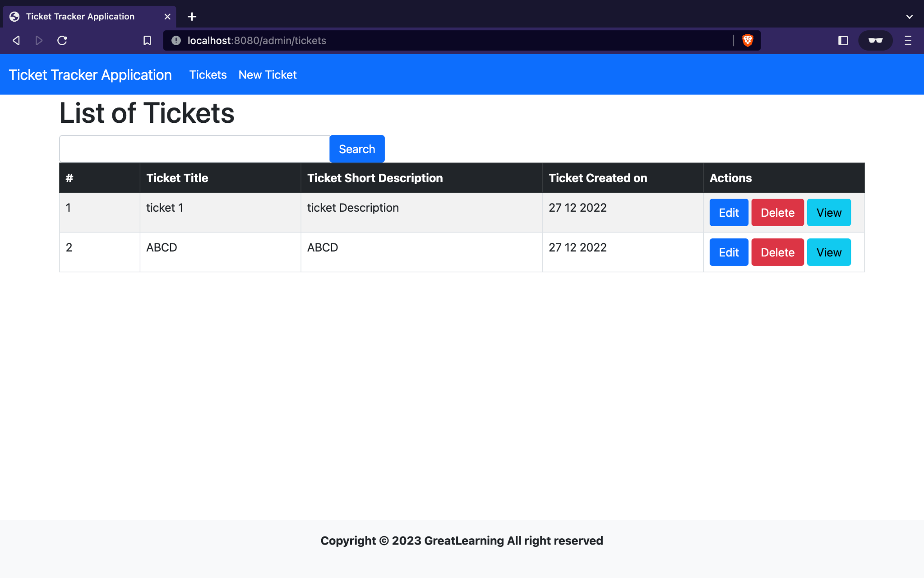924x578 pixels.
Task: Click the browser back arrow icon
Action: click(x=16, y=41)
